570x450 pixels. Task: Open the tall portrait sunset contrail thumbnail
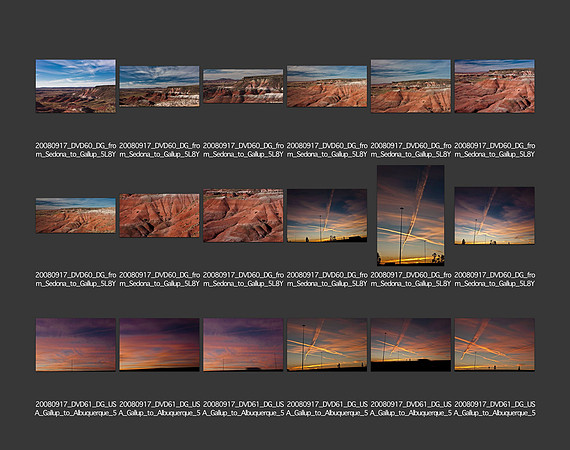(x=410, y=215)
